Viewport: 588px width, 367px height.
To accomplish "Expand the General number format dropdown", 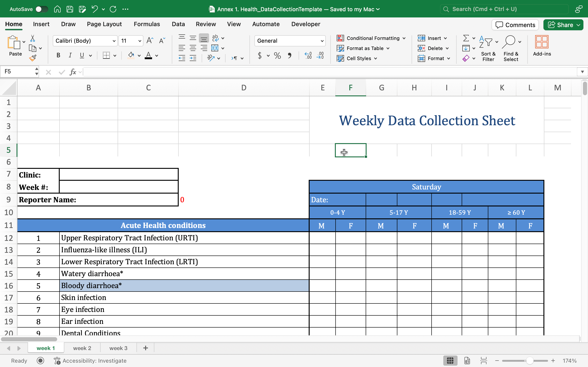I will click(290, 41).
